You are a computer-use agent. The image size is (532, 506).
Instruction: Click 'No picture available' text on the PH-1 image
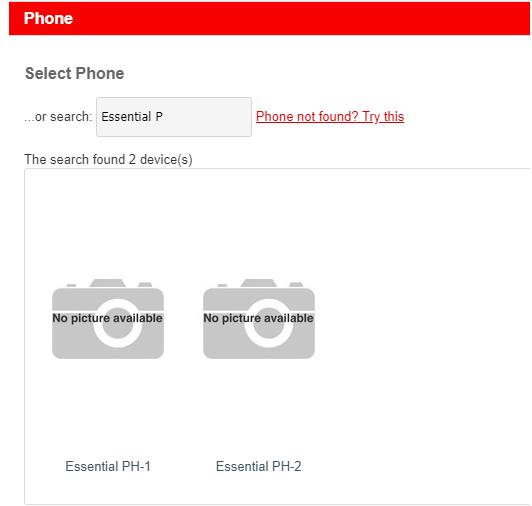coord(108,318)
